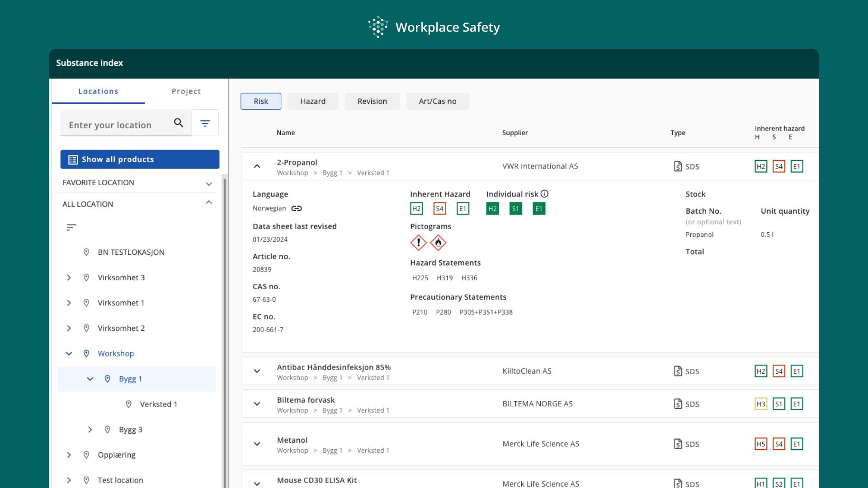Select the Art/Cas no button
Viewport: 868px width, 488px height.
pyautogui.click(x=437, y=101)
